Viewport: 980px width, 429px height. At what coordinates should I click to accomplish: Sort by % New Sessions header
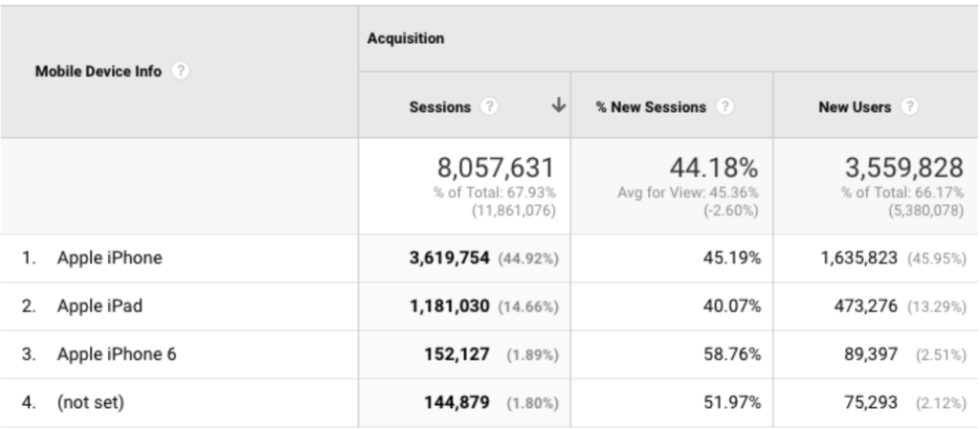[652, 107]
